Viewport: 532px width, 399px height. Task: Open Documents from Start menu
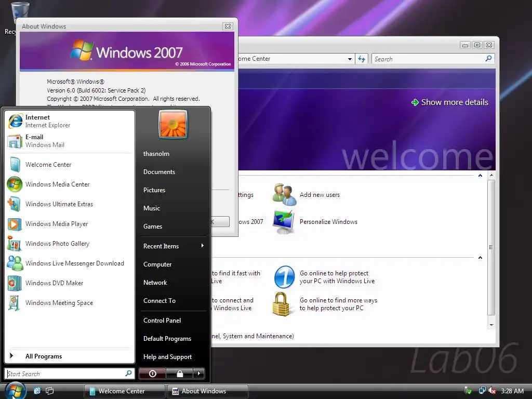[159, 172]
